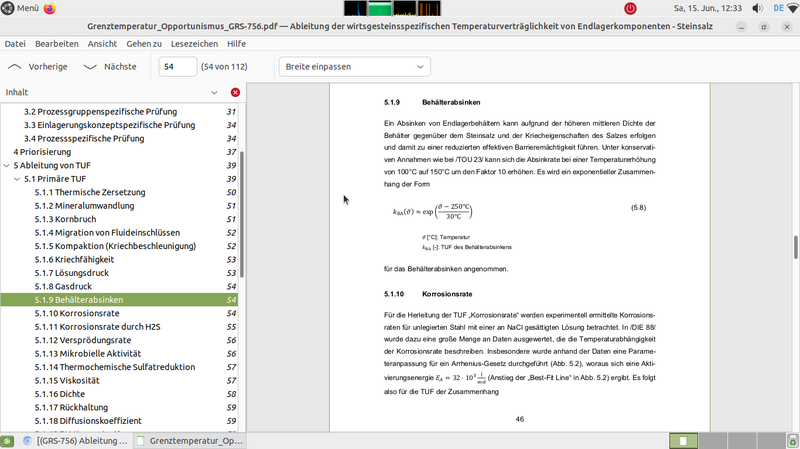Collapse the 5 Ableitung von TUF section
800x449 pixels.
click(x=7, y=165)
